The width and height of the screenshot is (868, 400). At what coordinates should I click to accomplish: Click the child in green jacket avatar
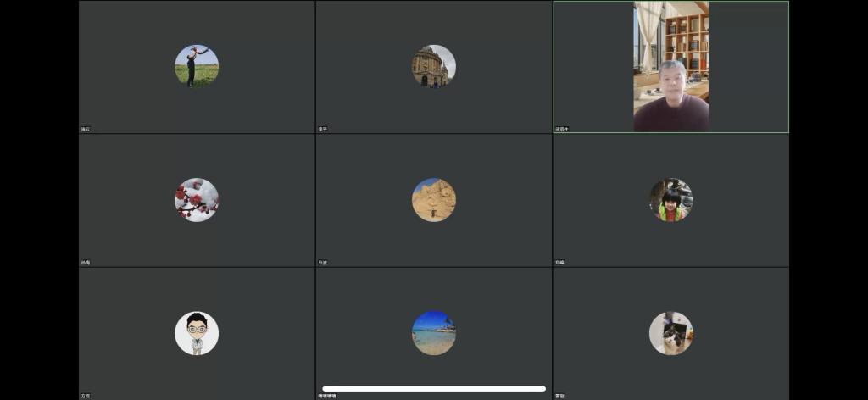[670, 200]
